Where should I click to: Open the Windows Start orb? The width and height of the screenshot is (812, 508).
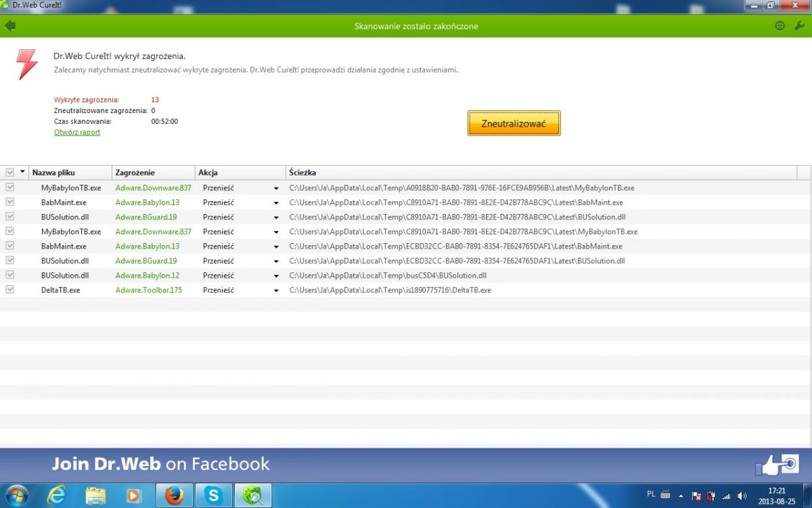(x=16, y=495)
